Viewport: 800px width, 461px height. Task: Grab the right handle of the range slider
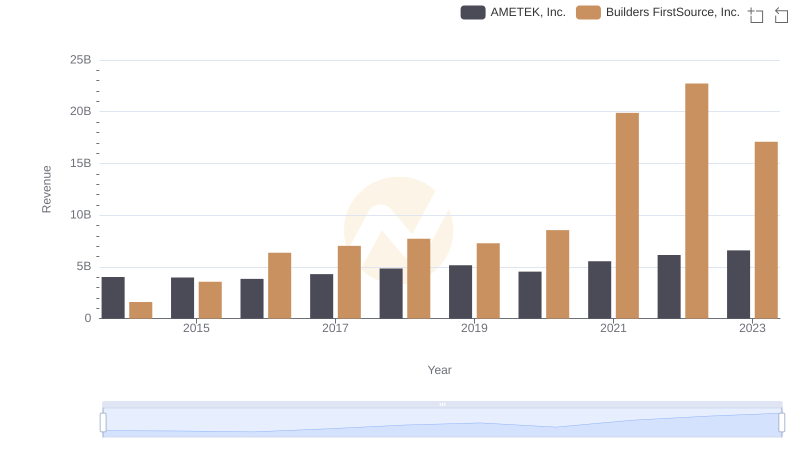[x=781, y=422]
